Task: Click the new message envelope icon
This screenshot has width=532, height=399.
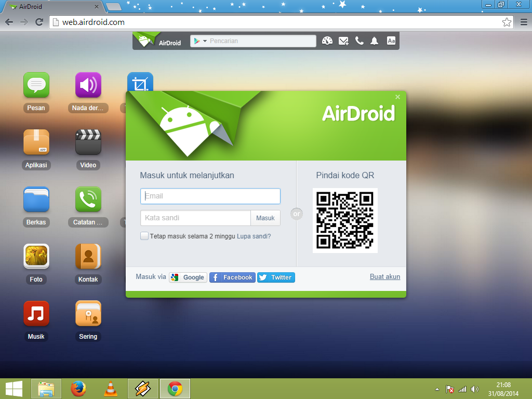Action: point(343,41)
